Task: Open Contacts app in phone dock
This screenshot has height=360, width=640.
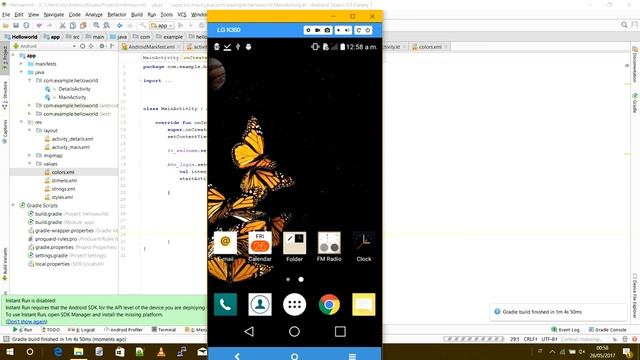Action: pyautogui.click(x=260, y=304)
